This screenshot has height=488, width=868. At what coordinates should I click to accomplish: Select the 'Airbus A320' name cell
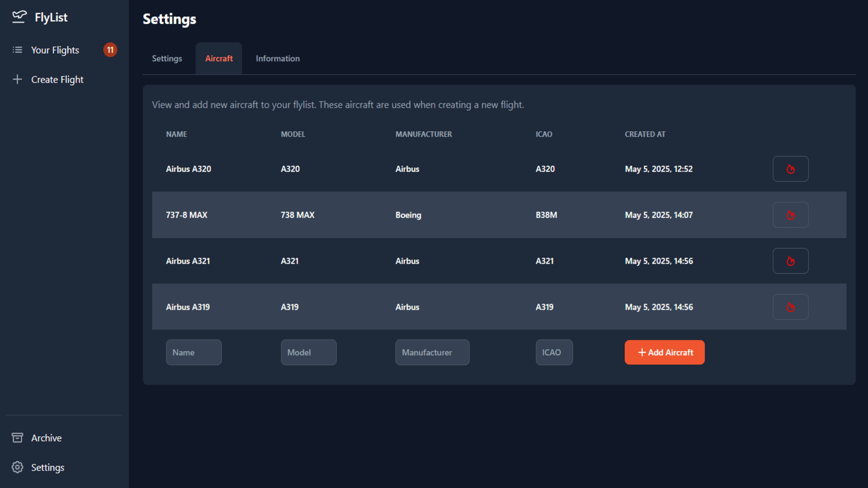click(189, 169)
